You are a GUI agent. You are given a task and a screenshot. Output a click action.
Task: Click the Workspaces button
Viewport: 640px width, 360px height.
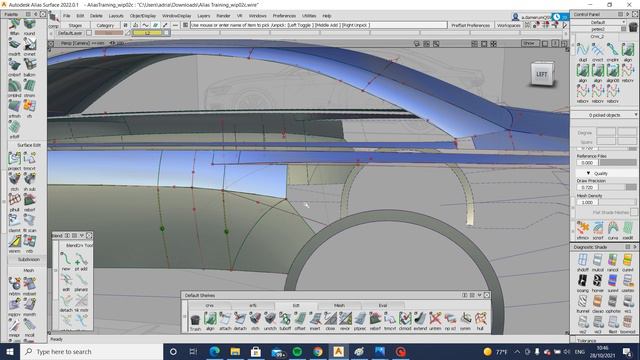pyautogui.click(x=509, y=25)
